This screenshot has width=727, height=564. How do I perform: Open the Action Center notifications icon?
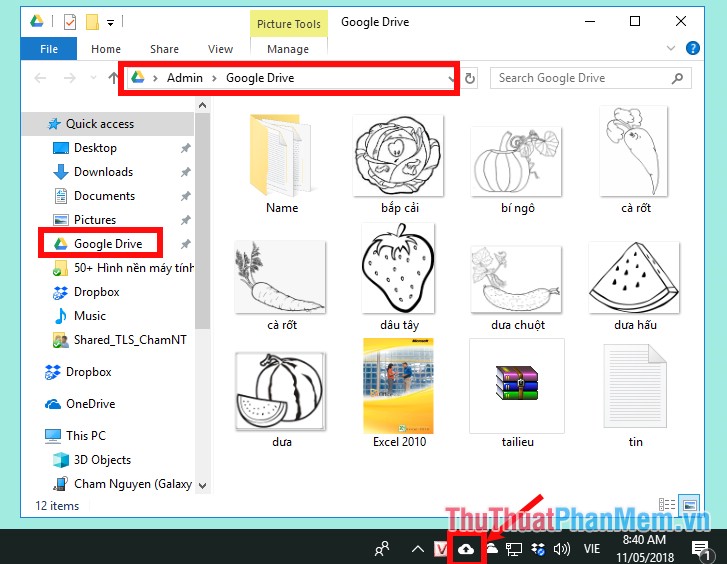[x=701, y=550]
